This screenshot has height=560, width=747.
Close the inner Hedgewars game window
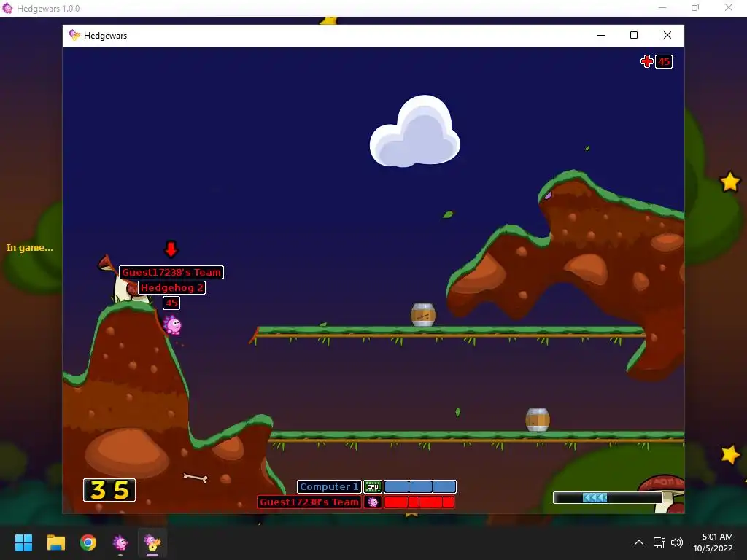tap(667, 35)
